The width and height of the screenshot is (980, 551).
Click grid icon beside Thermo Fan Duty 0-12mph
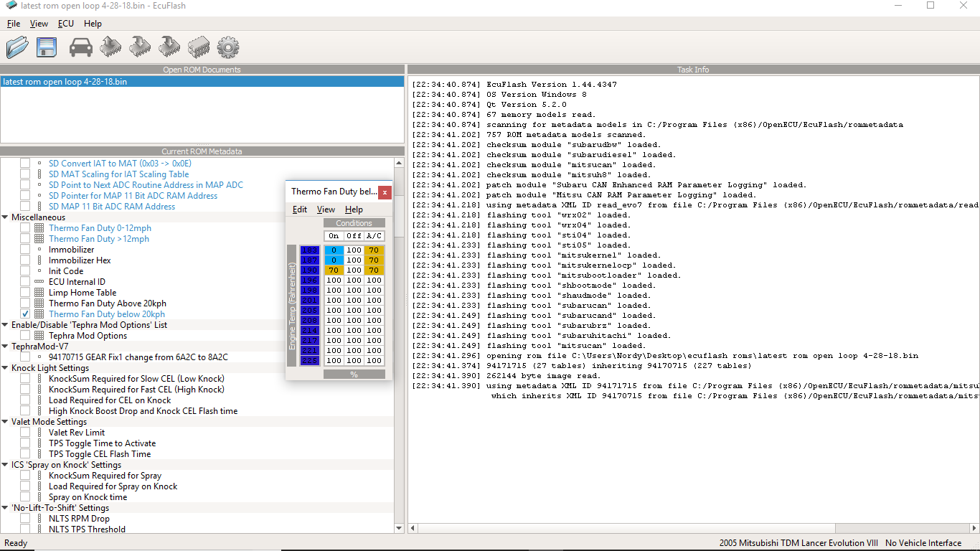click(39, 228)
